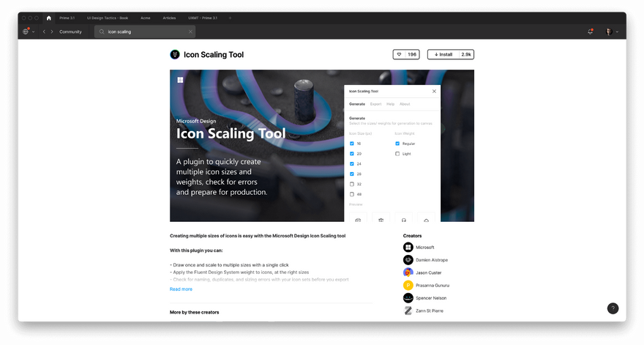The height and width of the screenshot is (345, 644).
Task: Toggle the 16 icon size checkbox
Action: [x=351, y=144]
